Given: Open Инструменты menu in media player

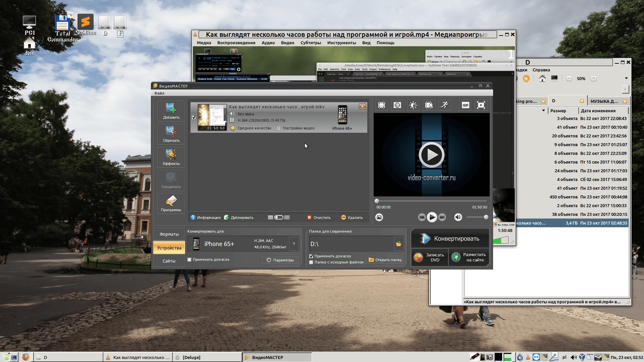Looking at the screenshot, I should [x=341, y=43].
